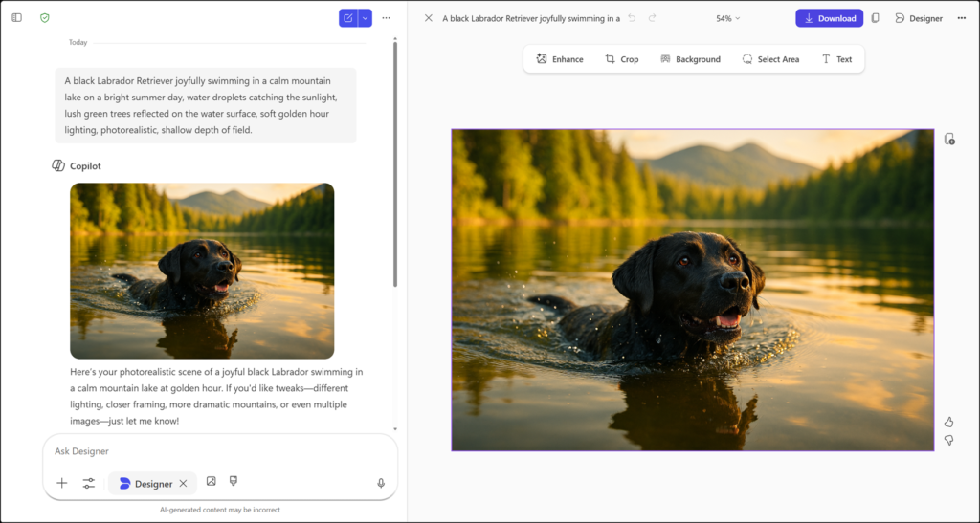980x523 pixels.
Task: Click the microphone voice input icon
Action: pyautogui.click(x=381, y=484)
